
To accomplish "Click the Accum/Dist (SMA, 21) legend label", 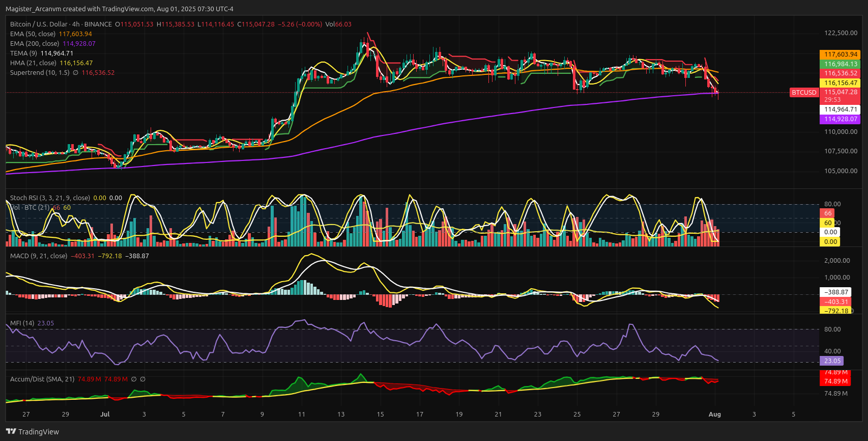I will (42, 379).
